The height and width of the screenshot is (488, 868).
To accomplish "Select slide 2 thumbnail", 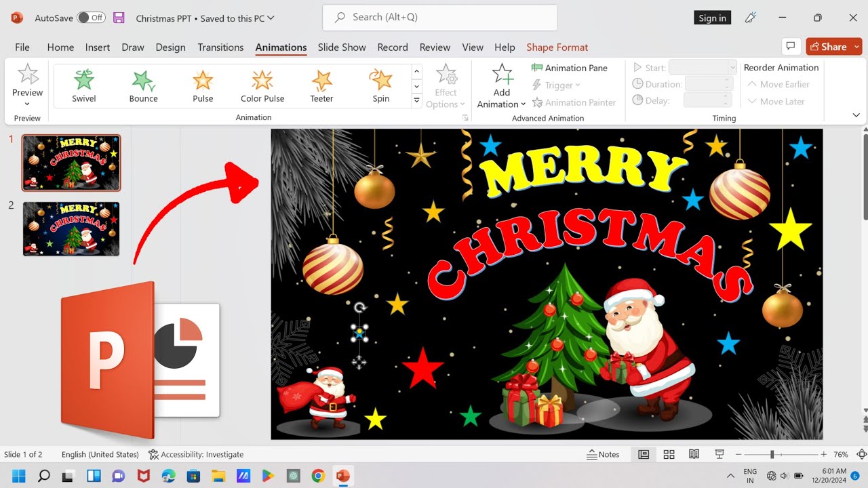I will point(71,228).
